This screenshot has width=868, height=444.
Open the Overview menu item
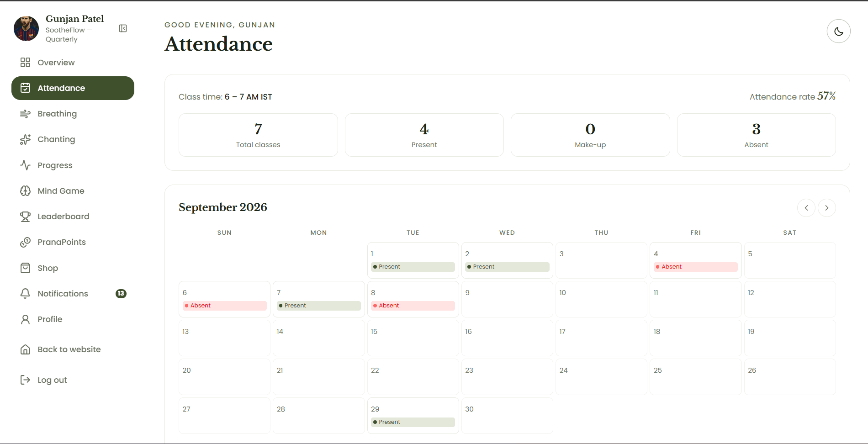tap(73, 63)
